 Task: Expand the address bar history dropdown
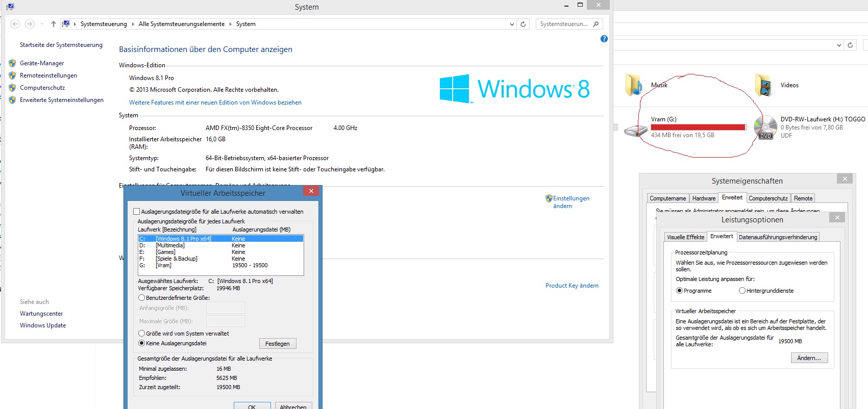[x=512, y=24]
